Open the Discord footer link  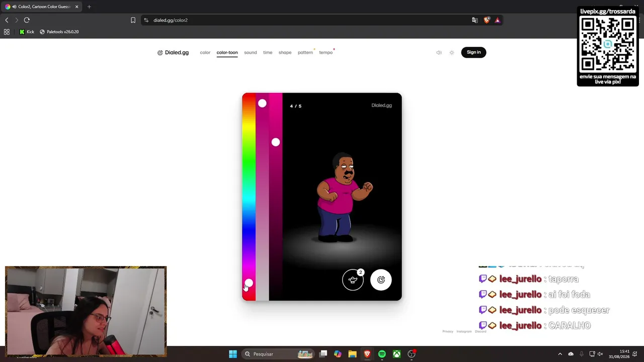pyautogui.click(x=480, y=331)
